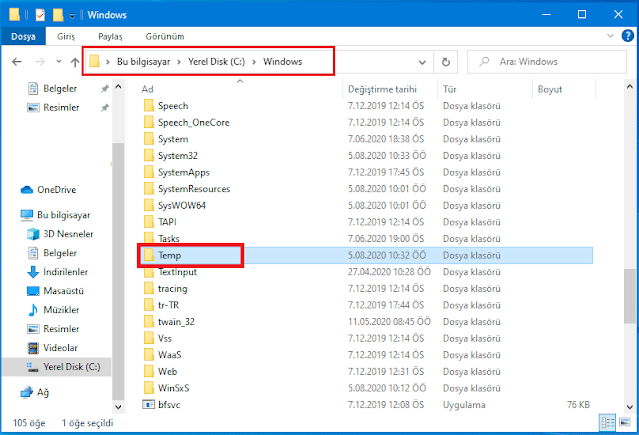Select the System folder
Screen dimensions: 639x435
point(173,139)
